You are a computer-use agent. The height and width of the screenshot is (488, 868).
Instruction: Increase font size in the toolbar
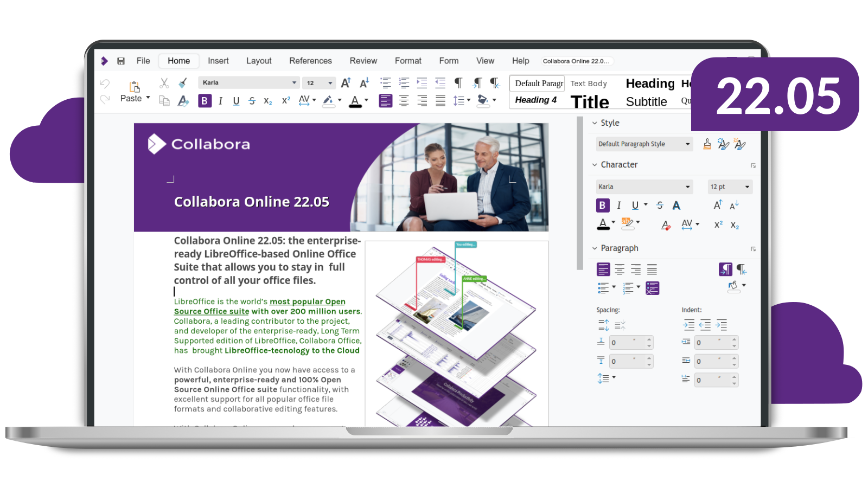click(346, 83)
